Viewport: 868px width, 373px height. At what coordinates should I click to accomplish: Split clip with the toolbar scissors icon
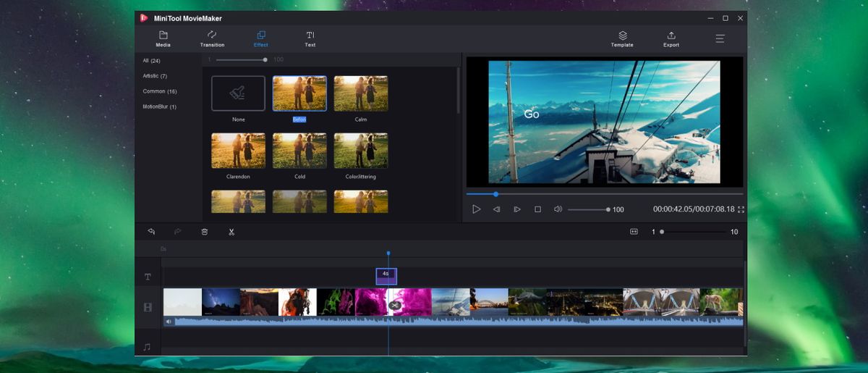(x=231, y=232)
